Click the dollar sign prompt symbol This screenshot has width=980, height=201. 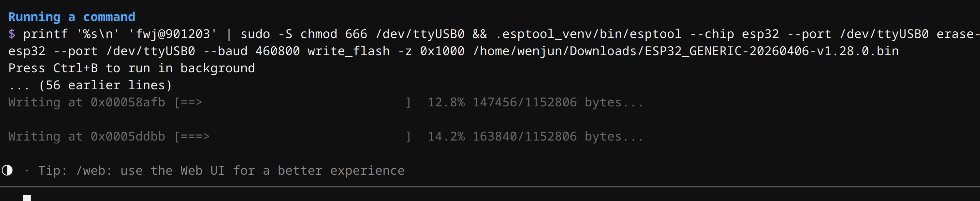point(12,34)
